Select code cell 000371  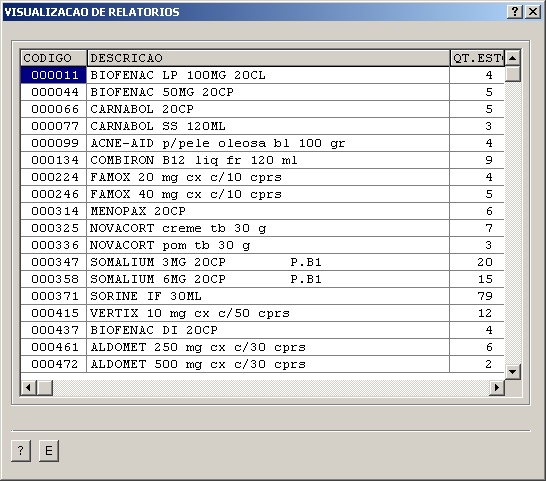54,296
